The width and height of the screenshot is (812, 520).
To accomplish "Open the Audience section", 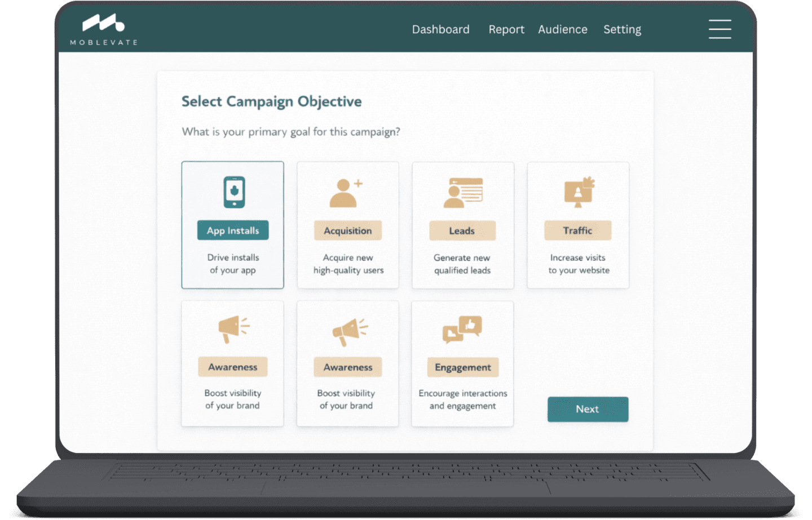I will (563, 29).
